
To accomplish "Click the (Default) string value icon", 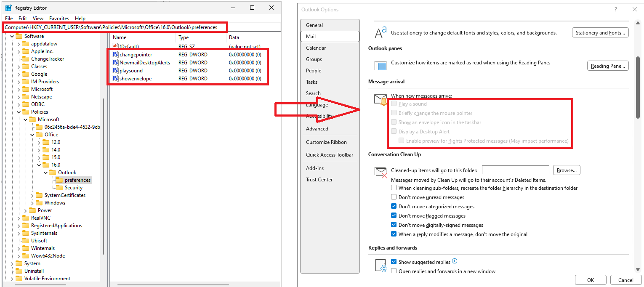I will (x=115, y=46).
